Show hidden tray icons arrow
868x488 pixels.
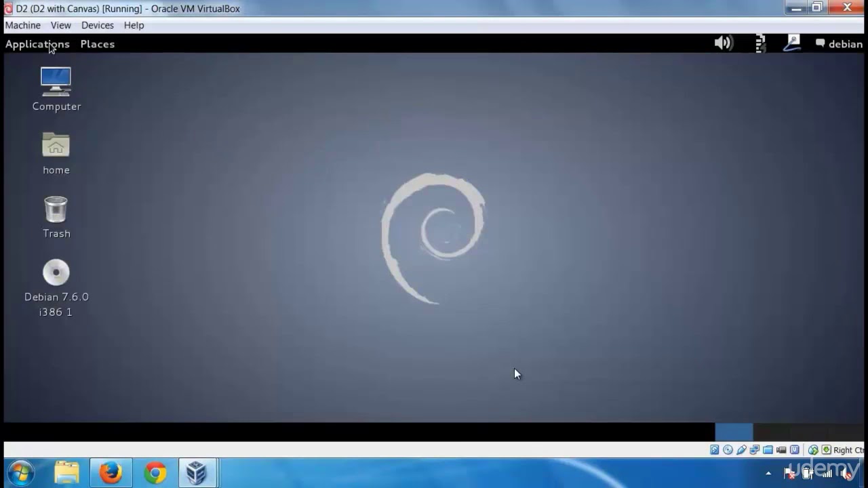pos(768,473)
